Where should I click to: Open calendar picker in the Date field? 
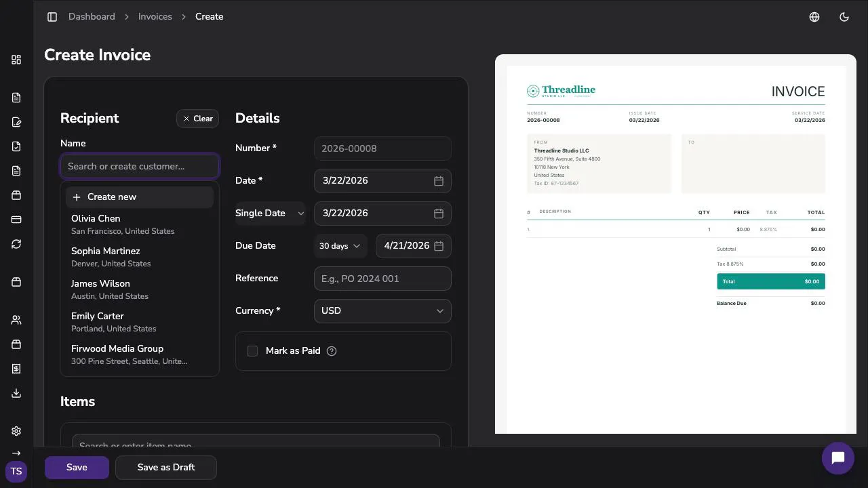[x=439, y=181]
